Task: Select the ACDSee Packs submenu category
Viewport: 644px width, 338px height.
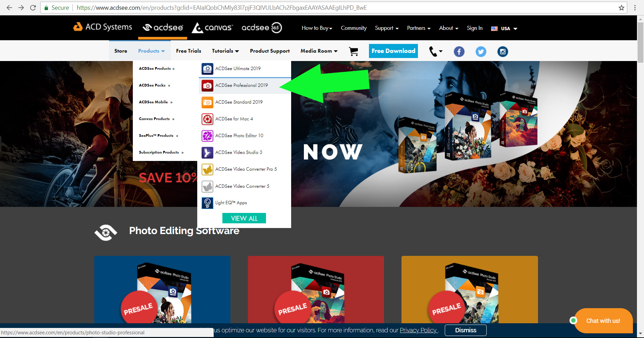Action: tap(155, 85)
